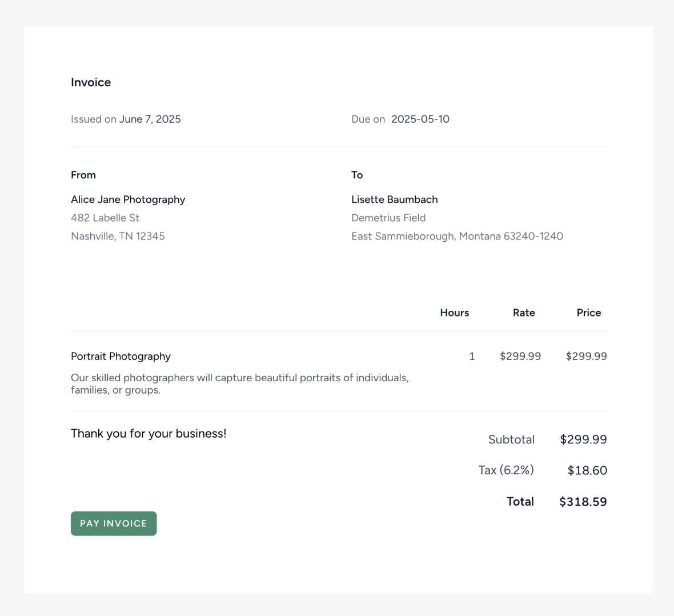Viewport: 674px width, 616px height.
Task: Click the PAY INVOICE button
Action: point(114,523)
